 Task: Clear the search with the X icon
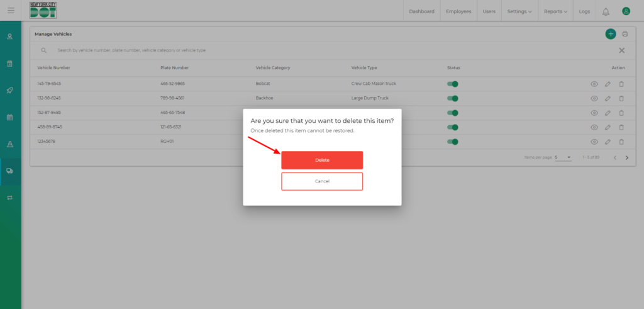[621, 50]
